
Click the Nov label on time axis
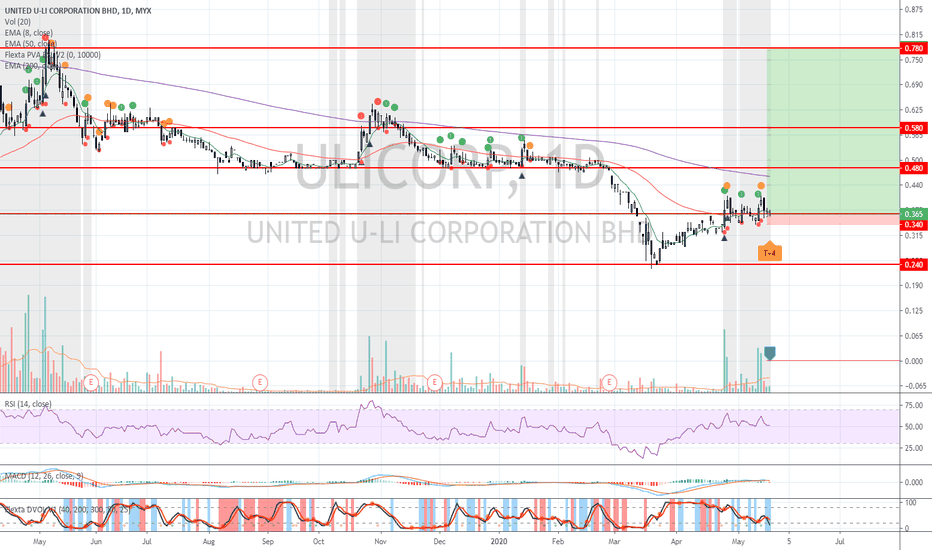pos(380,542)
